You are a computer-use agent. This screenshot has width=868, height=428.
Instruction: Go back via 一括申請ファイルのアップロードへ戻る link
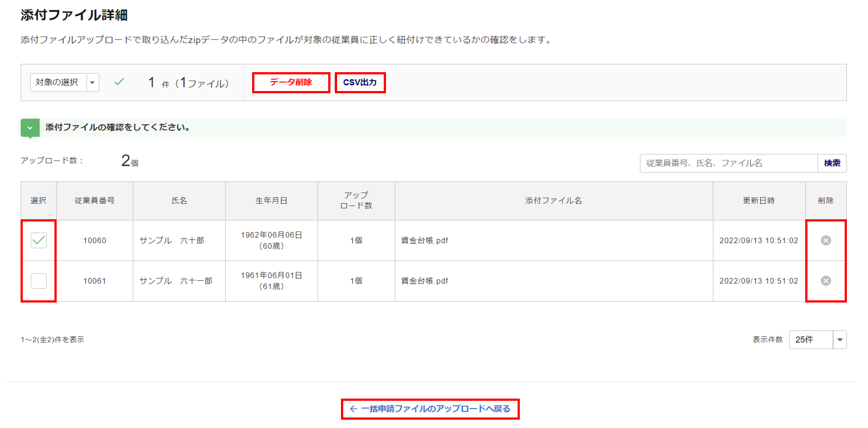point(430,409)
